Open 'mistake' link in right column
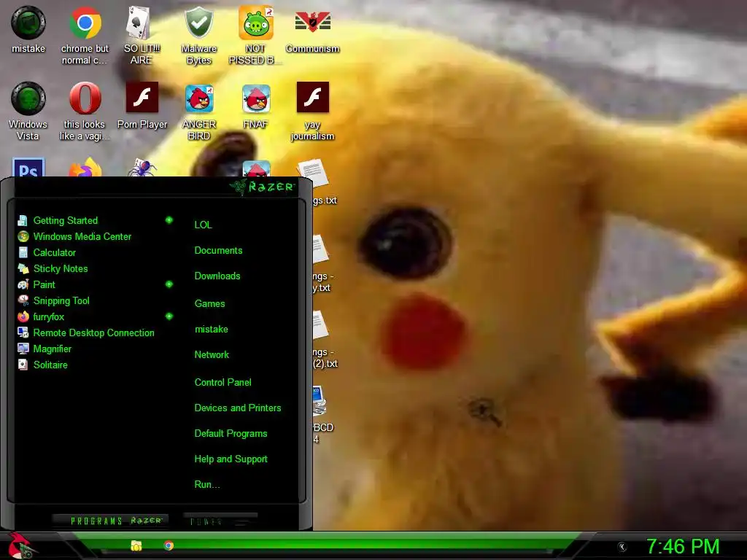Viewport: 747px width, 560px height. pos(211,329)
